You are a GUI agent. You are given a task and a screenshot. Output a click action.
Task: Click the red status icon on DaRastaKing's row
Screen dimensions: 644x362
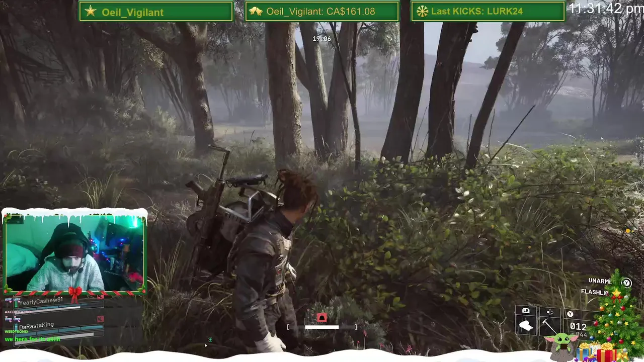100,319
